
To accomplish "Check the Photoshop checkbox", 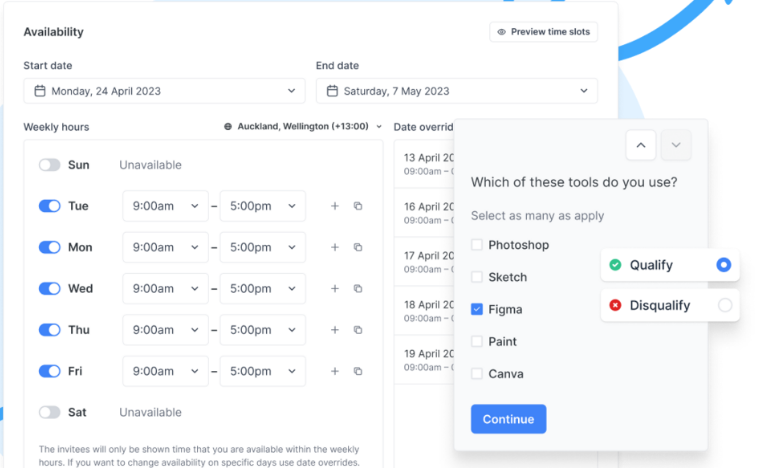I will click(477, 245).
